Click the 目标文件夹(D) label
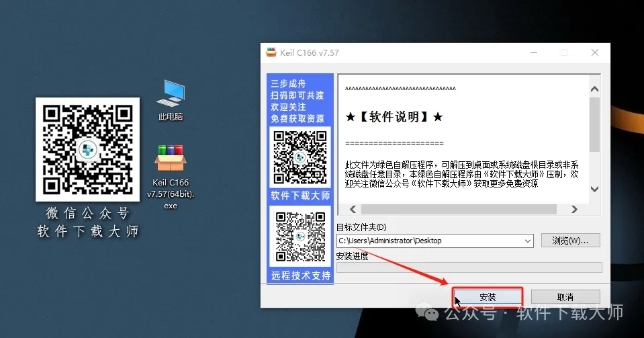 (361, 227)
